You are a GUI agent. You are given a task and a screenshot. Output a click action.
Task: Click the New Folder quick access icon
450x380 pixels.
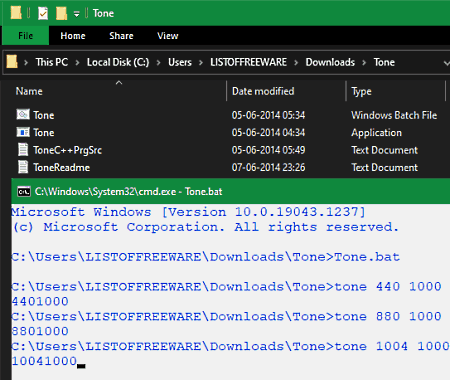click(61, 13)
